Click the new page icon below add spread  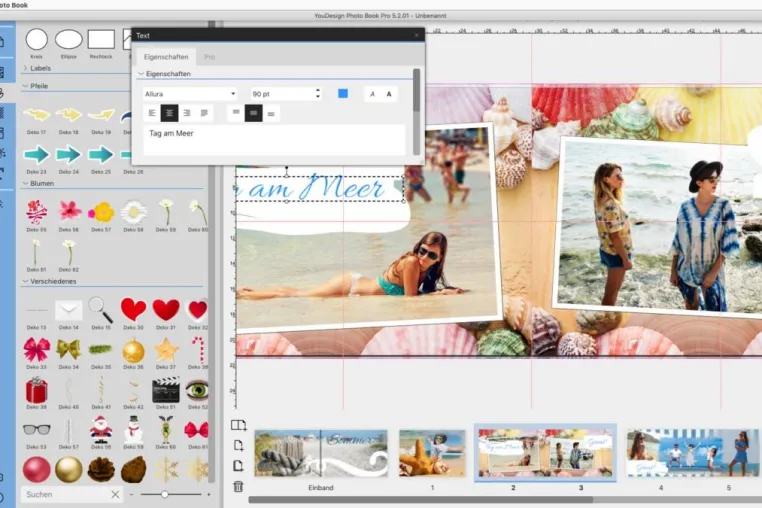[x=238, y=445]
